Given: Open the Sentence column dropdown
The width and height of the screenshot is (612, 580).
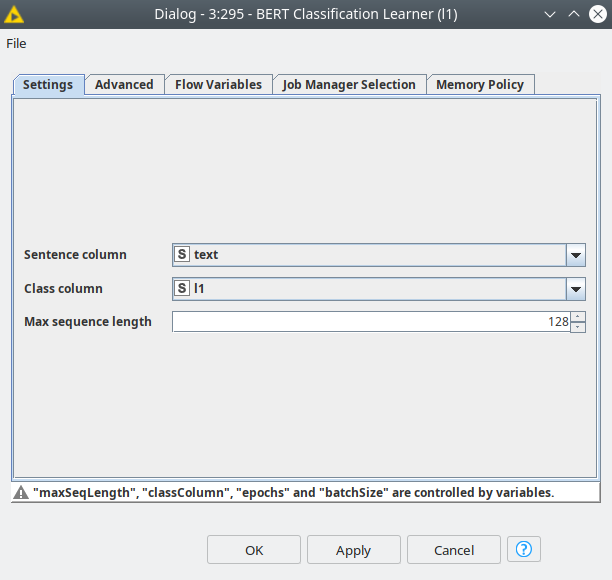Looking at the screenshot, I should (x=379, y=255).
